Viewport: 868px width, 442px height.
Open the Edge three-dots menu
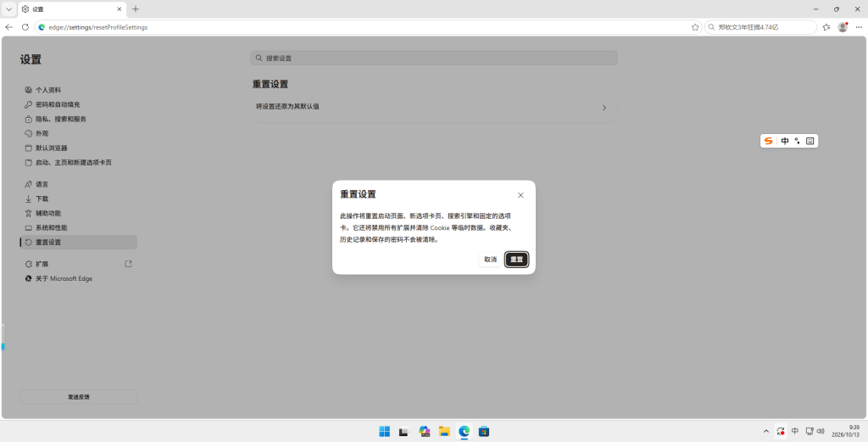pyautogui.click(x=859, y=26)
